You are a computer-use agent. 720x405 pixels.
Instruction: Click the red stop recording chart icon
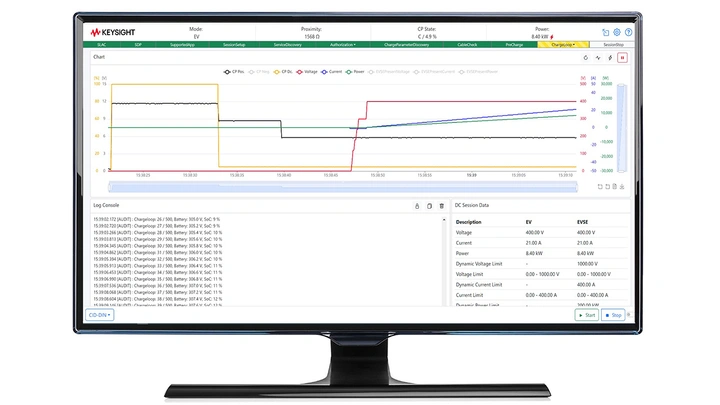(x=623, y=58)
